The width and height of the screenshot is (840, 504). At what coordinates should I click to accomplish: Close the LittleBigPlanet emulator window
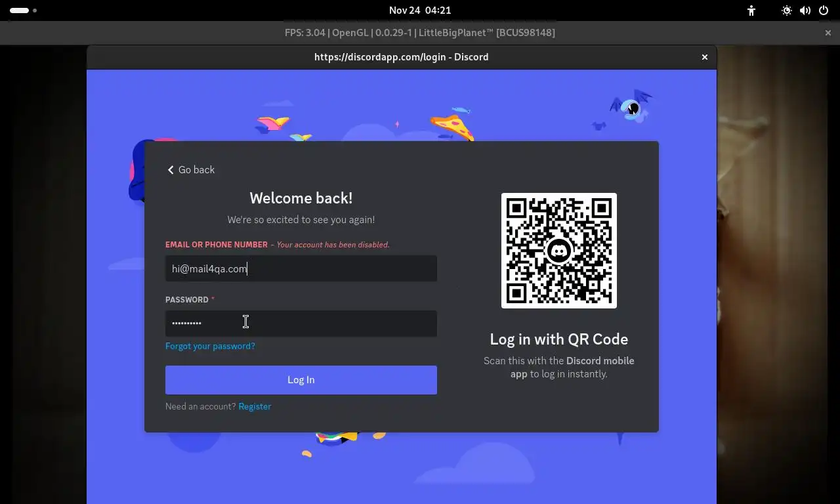pyautogui.click(x=828, y=33)
